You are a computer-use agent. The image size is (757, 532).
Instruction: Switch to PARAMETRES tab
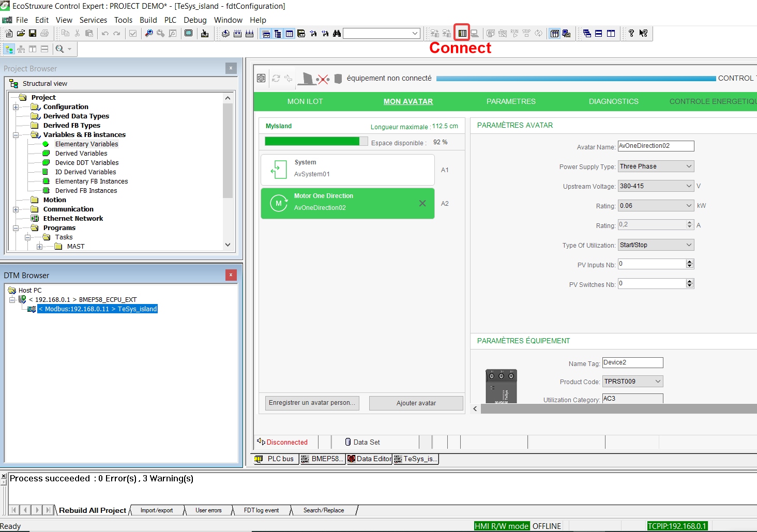tap(511, 101)
